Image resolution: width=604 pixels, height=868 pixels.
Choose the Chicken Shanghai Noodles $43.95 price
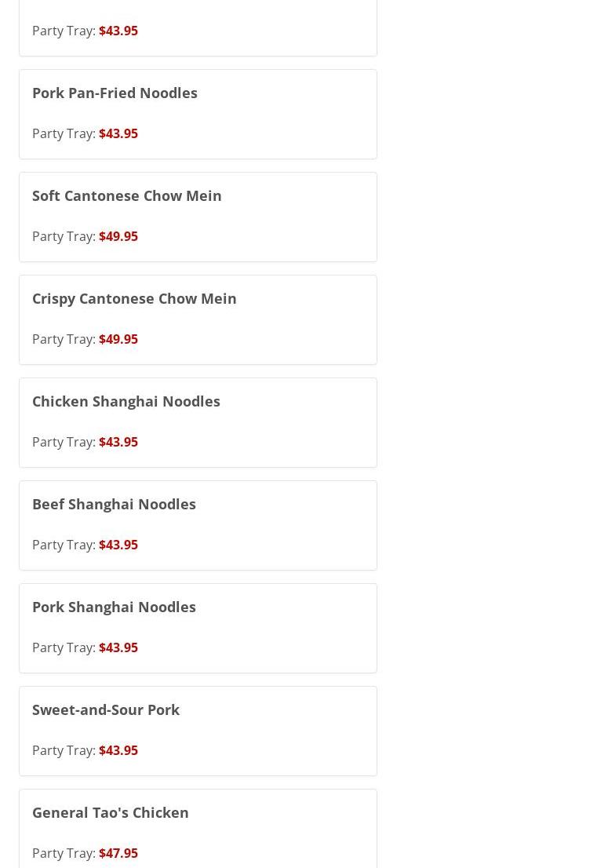coord(118,442)
